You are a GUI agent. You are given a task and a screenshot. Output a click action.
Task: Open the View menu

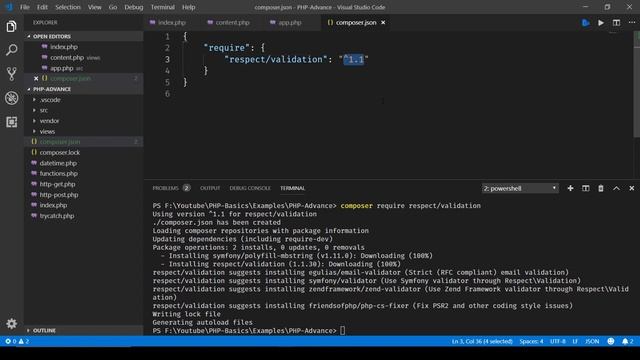pos(95,7)
